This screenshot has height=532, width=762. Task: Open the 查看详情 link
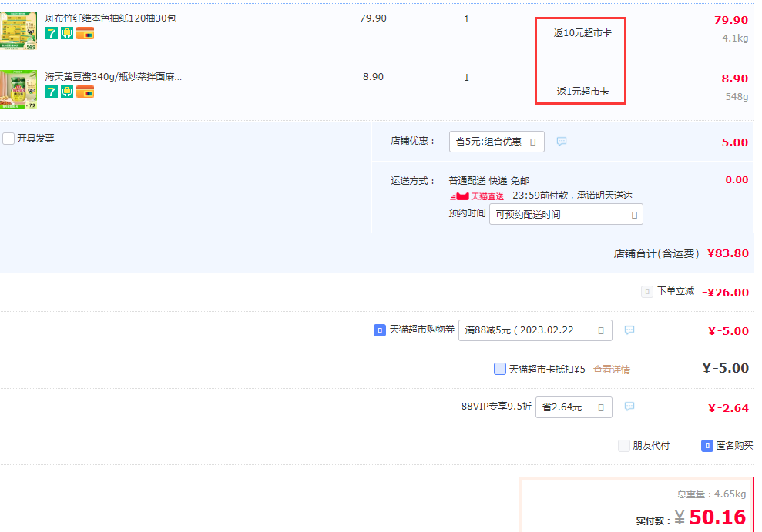point(611,370)
